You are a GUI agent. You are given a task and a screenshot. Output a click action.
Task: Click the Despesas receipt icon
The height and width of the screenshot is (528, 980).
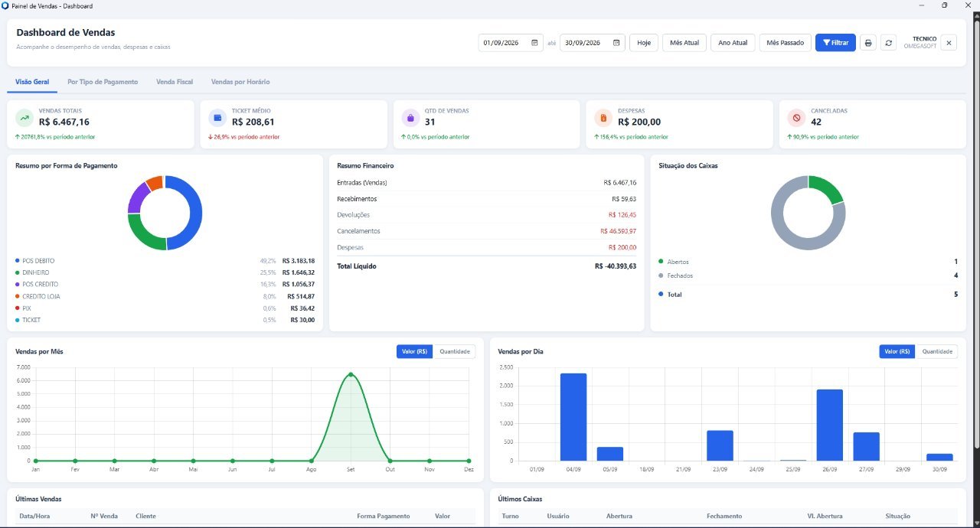pos(604,118)
